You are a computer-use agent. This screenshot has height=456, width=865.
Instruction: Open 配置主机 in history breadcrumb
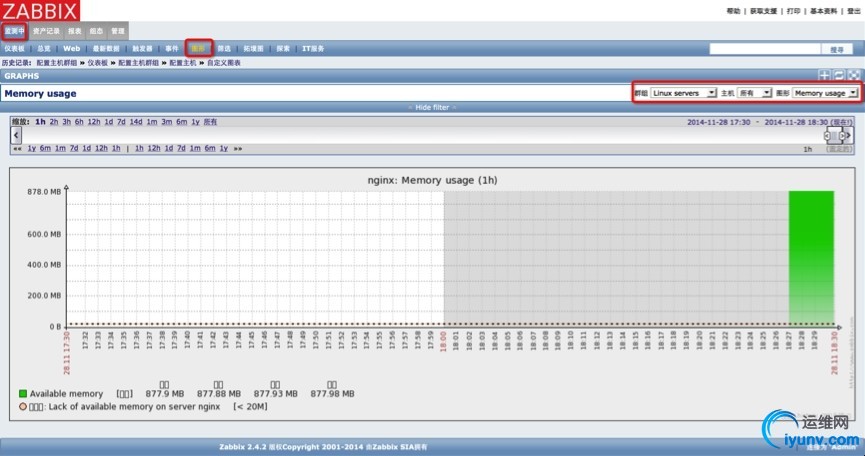coord(183,63)
